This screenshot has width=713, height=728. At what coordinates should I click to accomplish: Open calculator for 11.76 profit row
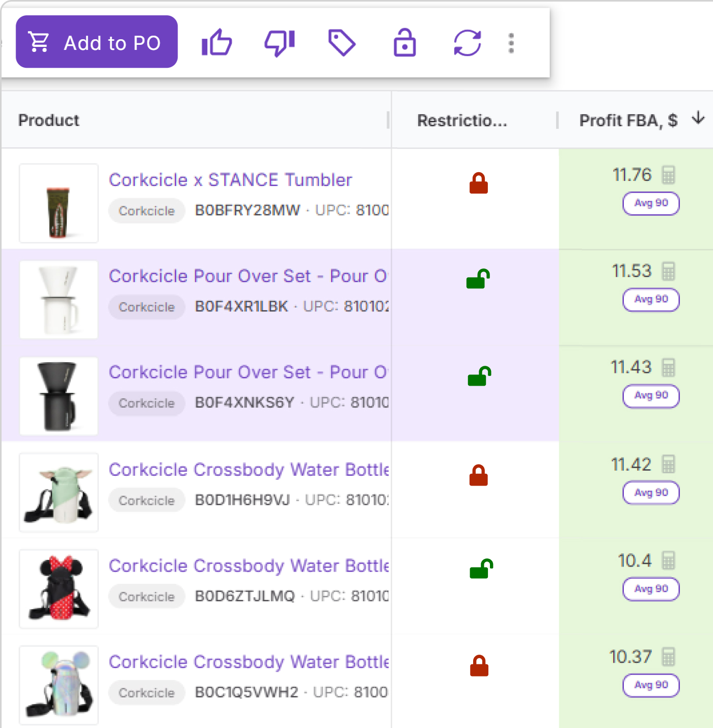point(668,175)
